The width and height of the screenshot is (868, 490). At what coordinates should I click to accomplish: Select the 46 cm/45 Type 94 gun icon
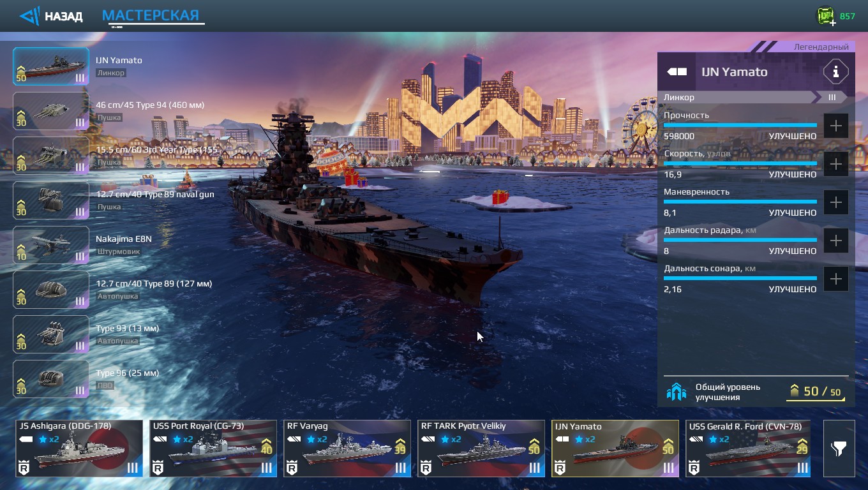coord(51,111)
